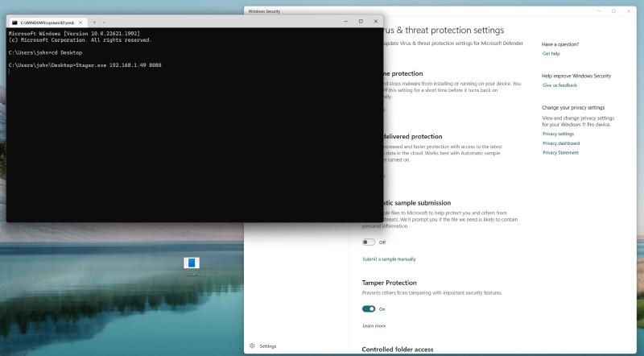Screen dimensions: 644x356
Task: Close the cmd tab with its X
Action: [80, 23]
